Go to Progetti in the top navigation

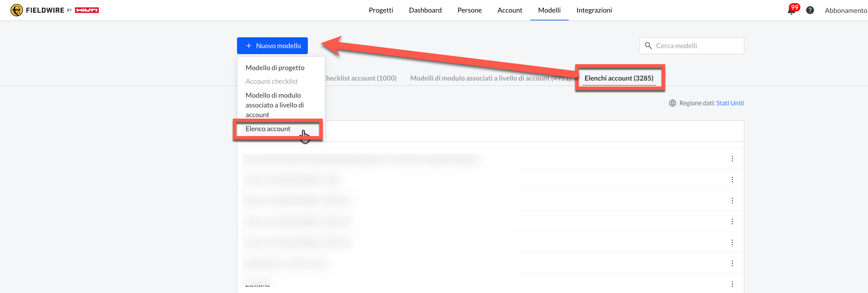pyautogui.click(x=381, y=10)
